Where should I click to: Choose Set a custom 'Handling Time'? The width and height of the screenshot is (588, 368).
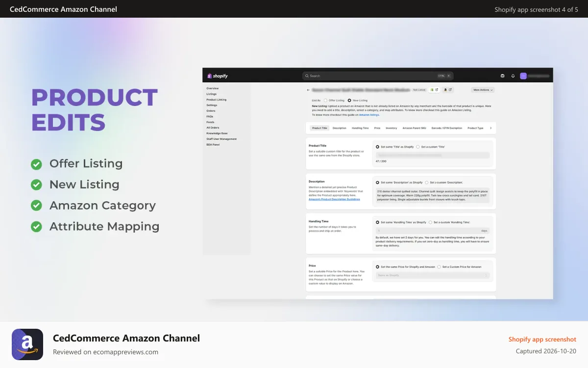point(430,222)
